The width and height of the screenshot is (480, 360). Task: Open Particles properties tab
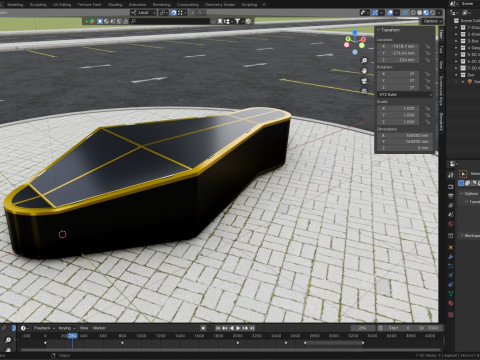451,266
